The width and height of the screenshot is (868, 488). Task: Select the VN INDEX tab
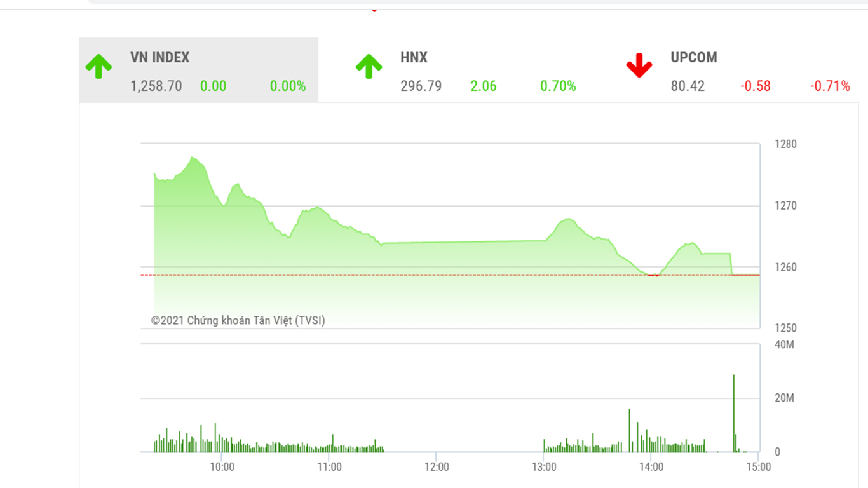[160, 58]
